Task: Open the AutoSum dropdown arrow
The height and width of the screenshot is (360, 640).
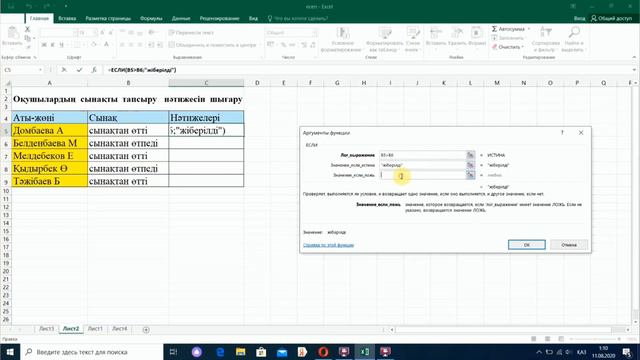Action: (x=529, y=29)
